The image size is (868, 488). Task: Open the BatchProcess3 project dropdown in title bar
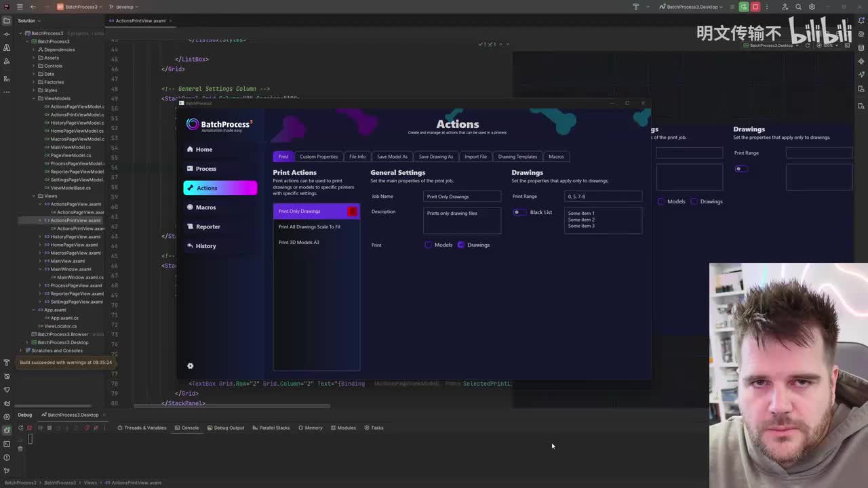tap(79, 7)
